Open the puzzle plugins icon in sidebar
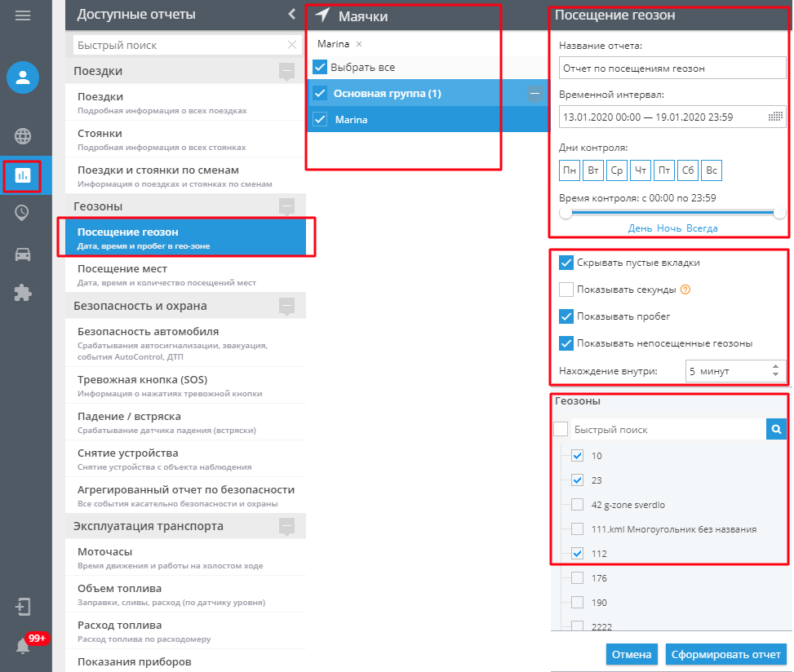 point(23,293)
